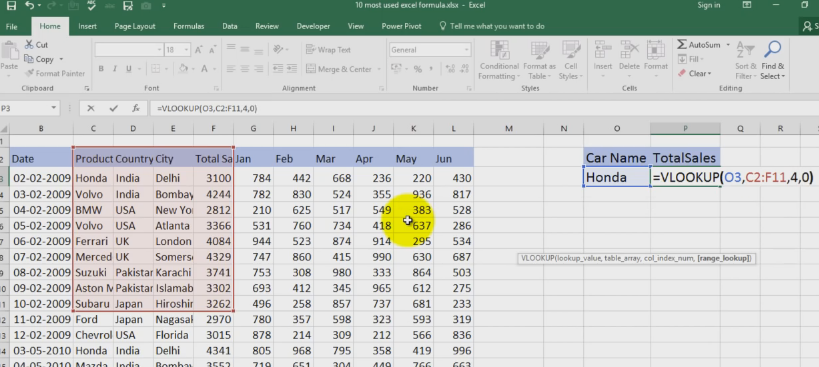Viewport: 819px width, 367px height.
Task: Click AutoSum sigma
Action: coord(699,45)
